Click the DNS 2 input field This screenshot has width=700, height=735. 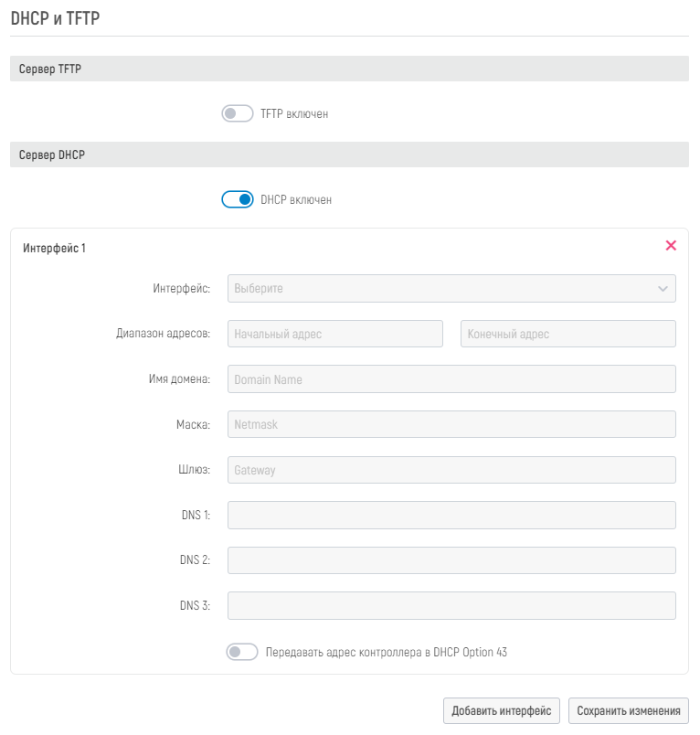point(451,560)
